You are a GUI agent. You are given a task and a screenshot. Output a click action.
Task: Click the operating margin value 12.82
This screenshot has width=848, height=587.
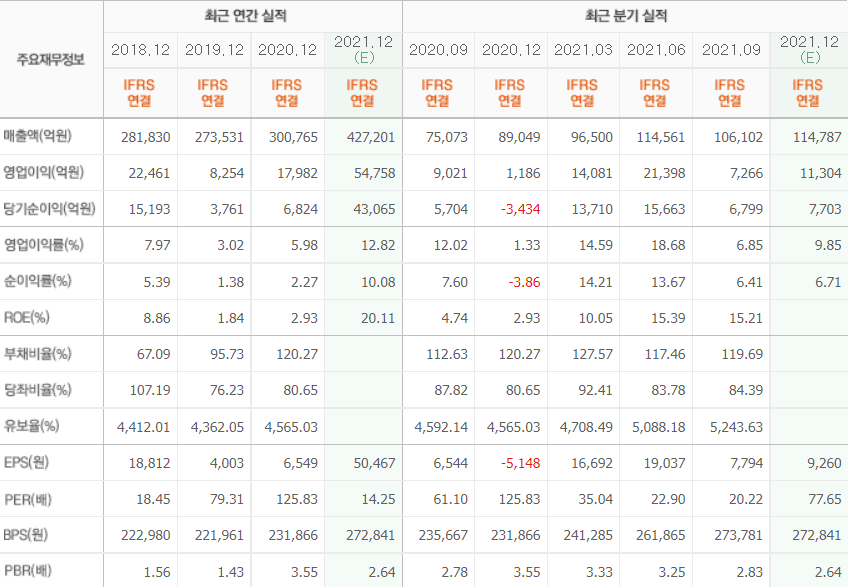pyautogui.click(x=379, y=246)
